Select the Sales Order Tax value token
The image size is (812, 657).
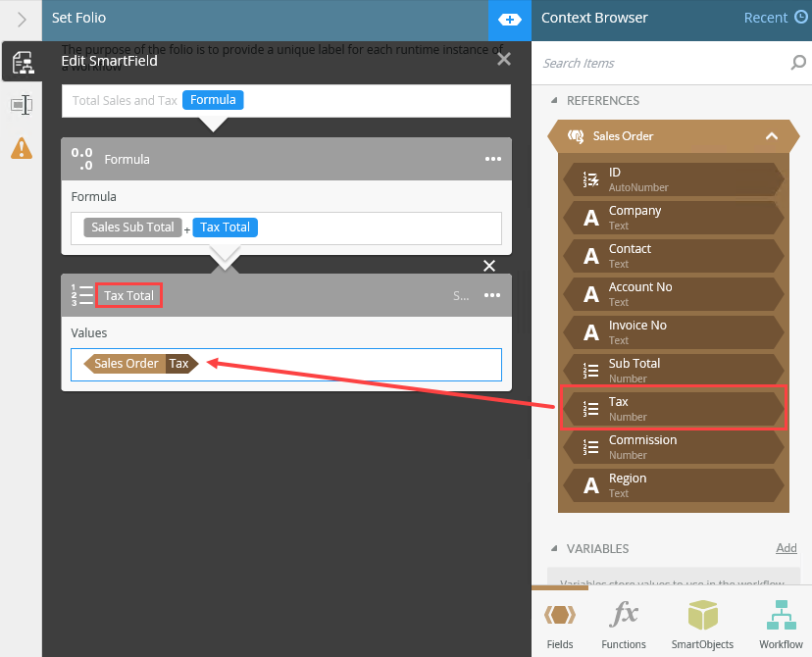click(141, 364)
